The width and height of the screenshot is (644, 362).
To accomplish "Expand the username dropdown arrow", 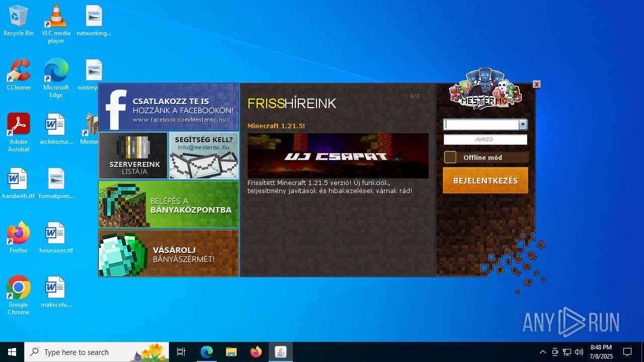I will pyautogui.click(x=523, y=124).
